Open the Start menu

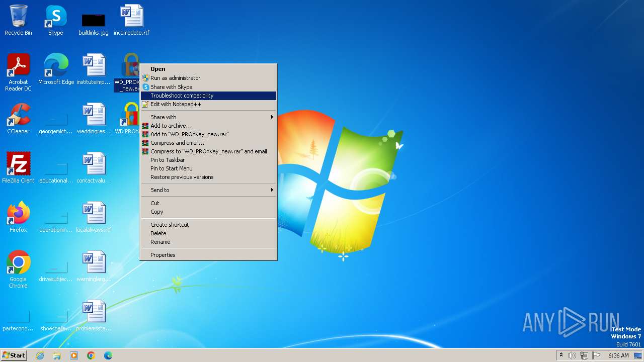point(14,355)
